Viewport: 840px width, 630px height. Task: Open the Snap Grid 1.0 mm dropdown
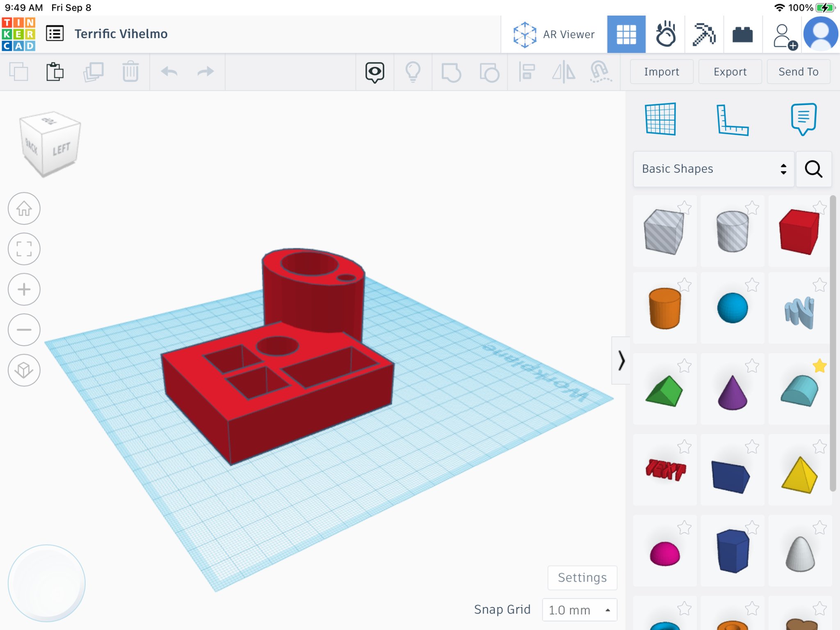point(579,610)
